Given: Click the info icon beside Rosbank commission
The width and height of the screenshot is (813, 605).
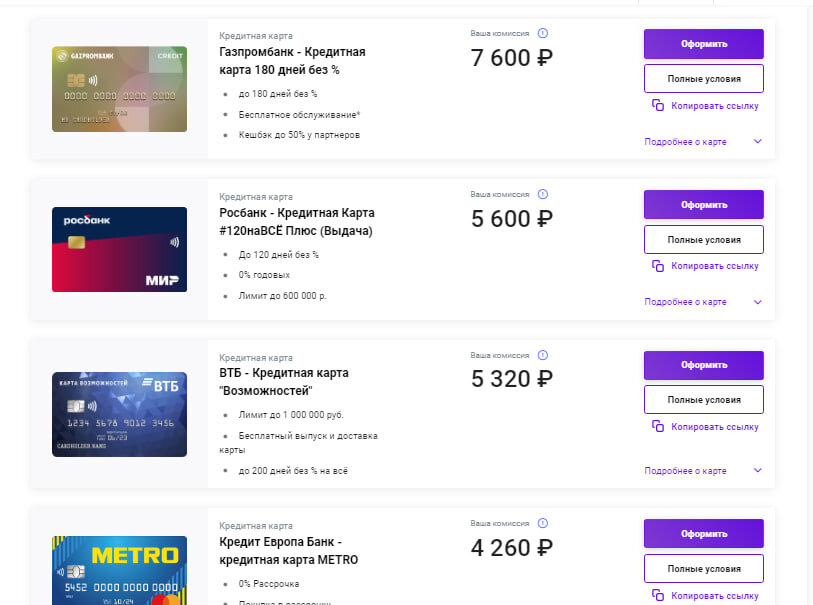Looking at the screenshot, I should click(x=543, y=194).
